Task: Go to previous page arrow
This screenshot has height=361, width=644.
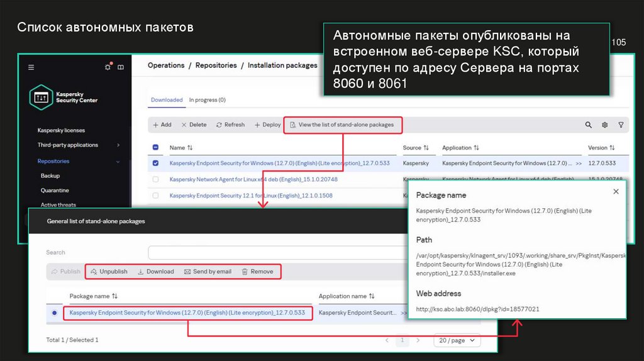Action: (387, 340)
